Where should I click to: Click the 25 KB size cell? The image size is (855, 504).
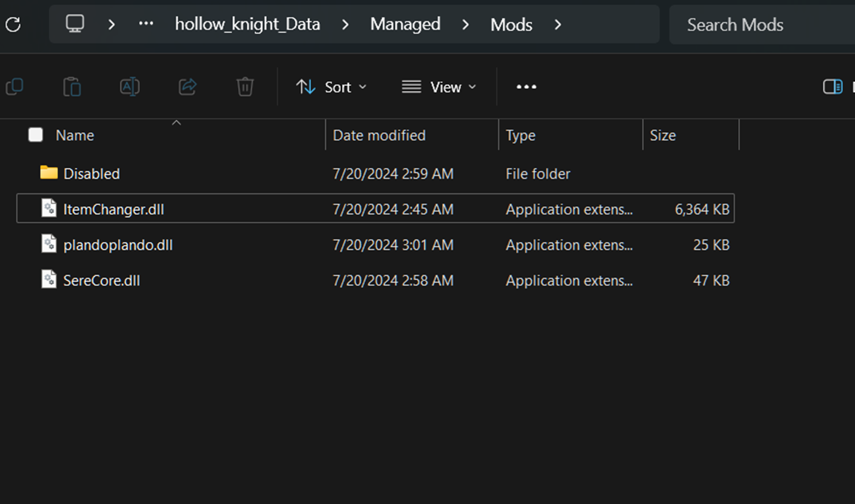pos(711,245)
